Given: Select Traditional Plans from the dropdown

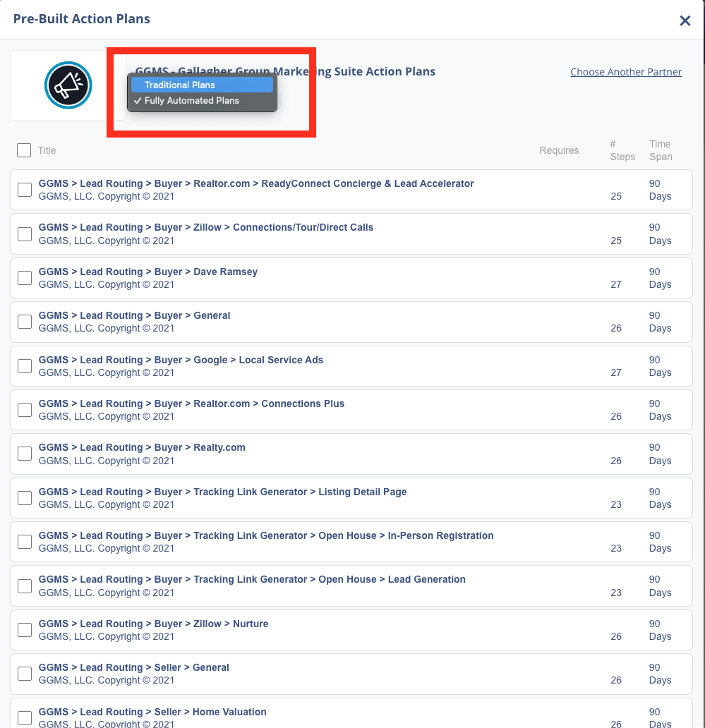Looking at the screenshot, I should [x=202, y=85].
